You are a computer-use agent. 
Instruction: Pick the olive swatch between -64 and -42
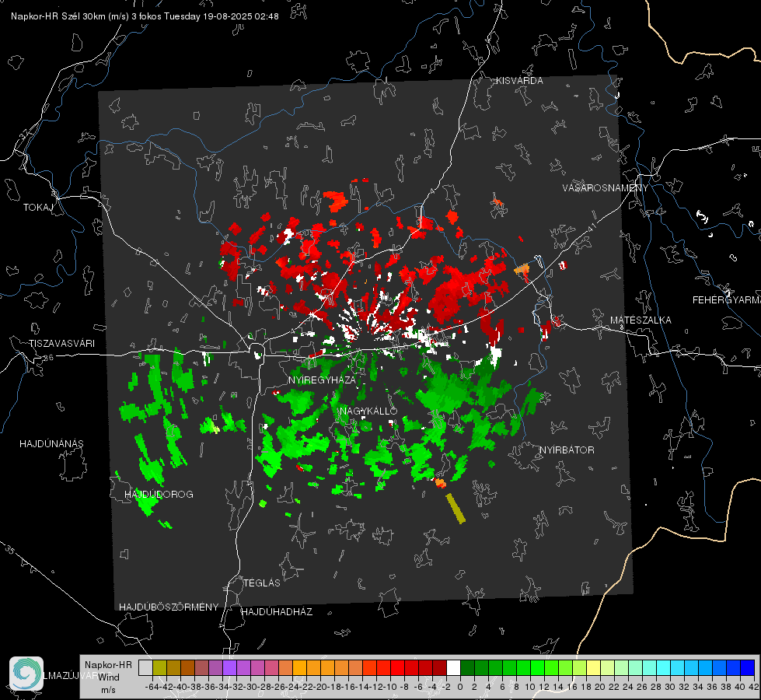point(159,667)
